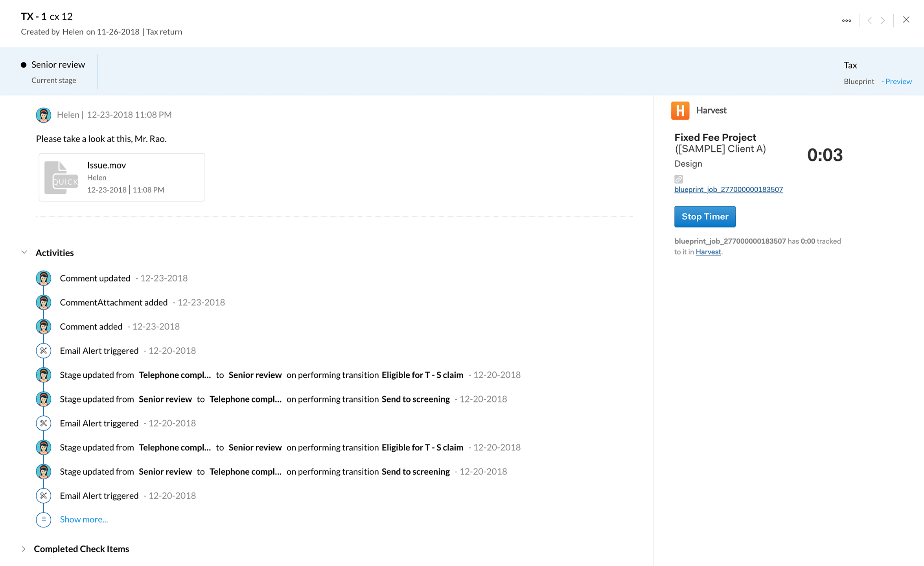This screenshot has height=566, width=924.
Task: Click the Tax return label in header
Action: pyautogui.click(x=164, y=32)
